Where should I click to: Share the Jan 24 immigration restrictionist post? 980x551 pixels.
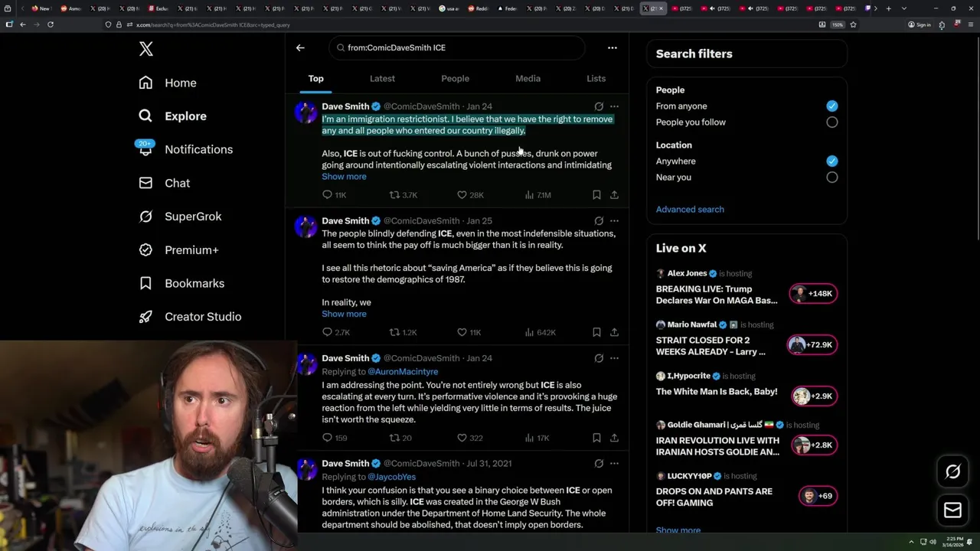pos(614,195)
